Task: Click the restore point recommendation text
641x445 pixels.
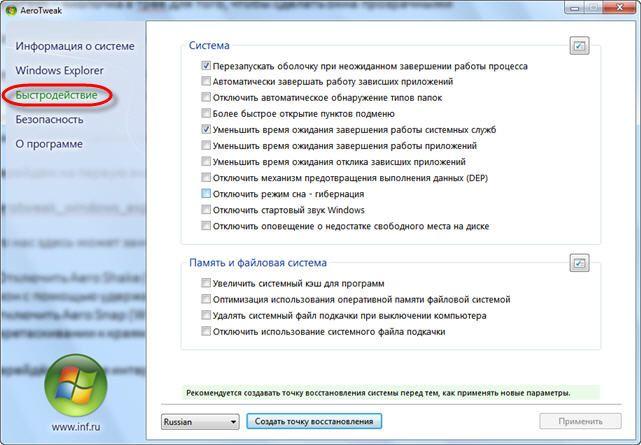Action: coord(378,393)
